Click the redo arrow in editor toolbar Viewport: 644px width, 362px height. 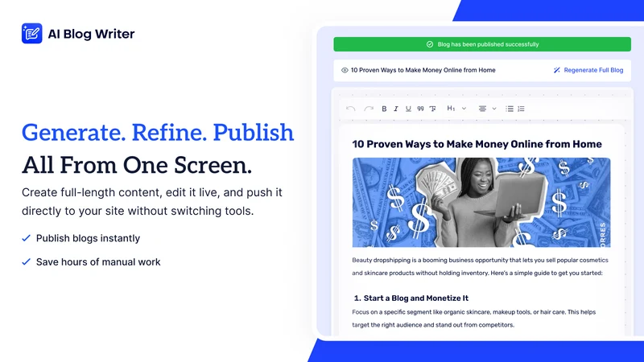(369, 109)
